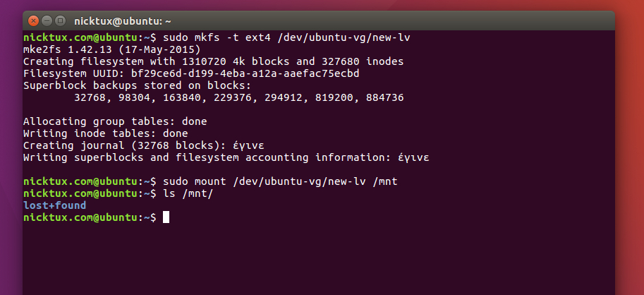Maximize the terminal window
This screenshot has height=295, width=644.
coord(60,20)
